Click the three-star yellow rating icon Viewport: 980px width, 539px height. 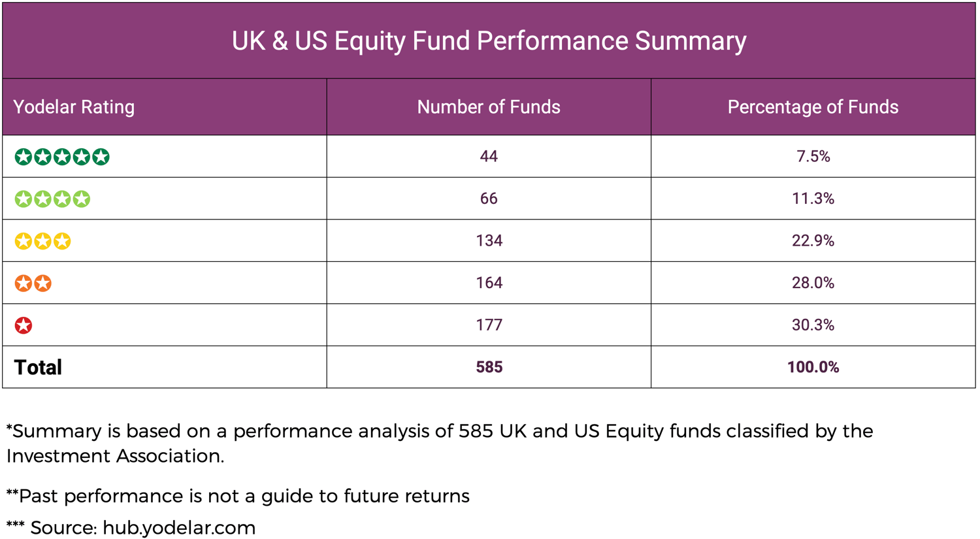coord(42,241)
